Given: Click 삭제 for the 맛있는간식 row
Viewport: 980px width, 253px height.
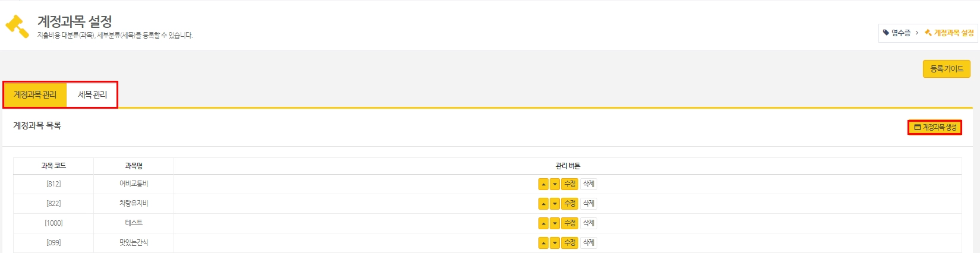Looking at the screenshot, I should [588, 243].
